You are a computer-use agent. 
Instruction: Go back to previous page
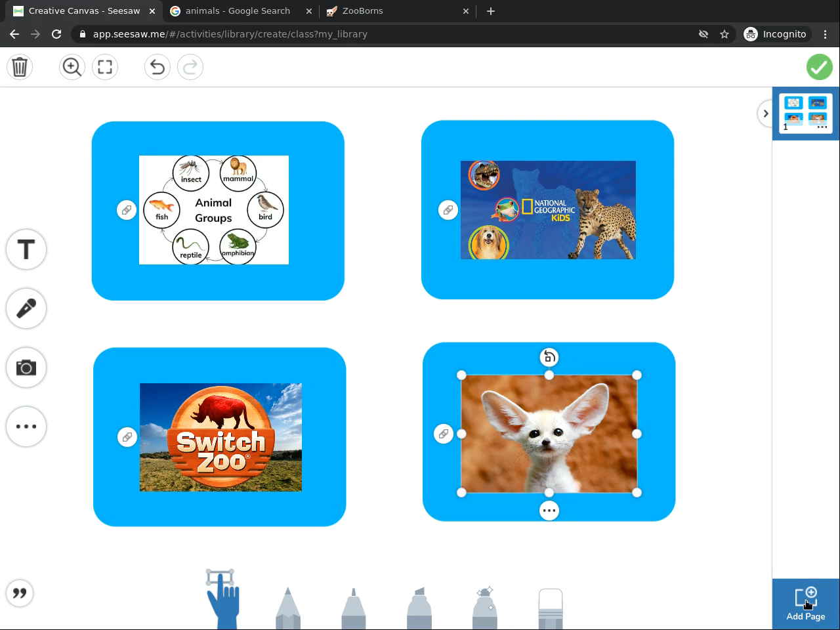click(14, 34)
